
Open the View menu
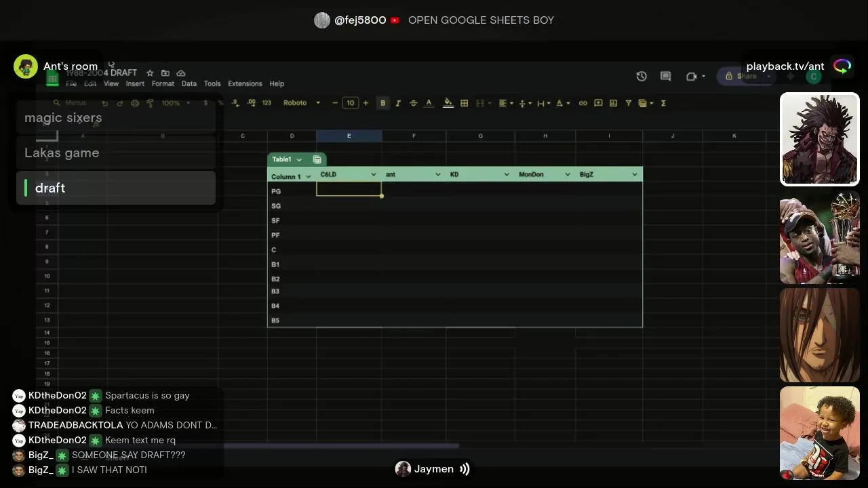coord(111,84)
